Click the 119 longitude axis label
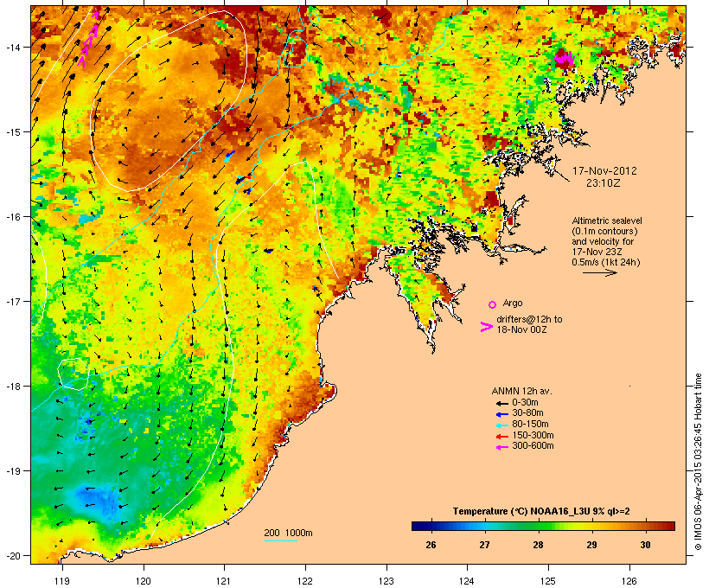 (x=62, y=581)
